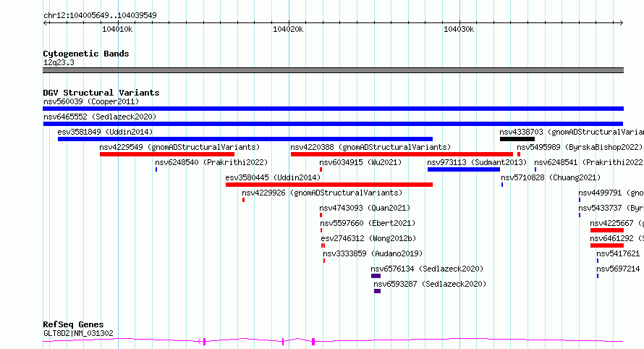Screen dimensions: 644x349
Task: Click the blue bar under nsv6465552
Action: tap(333, 124)
